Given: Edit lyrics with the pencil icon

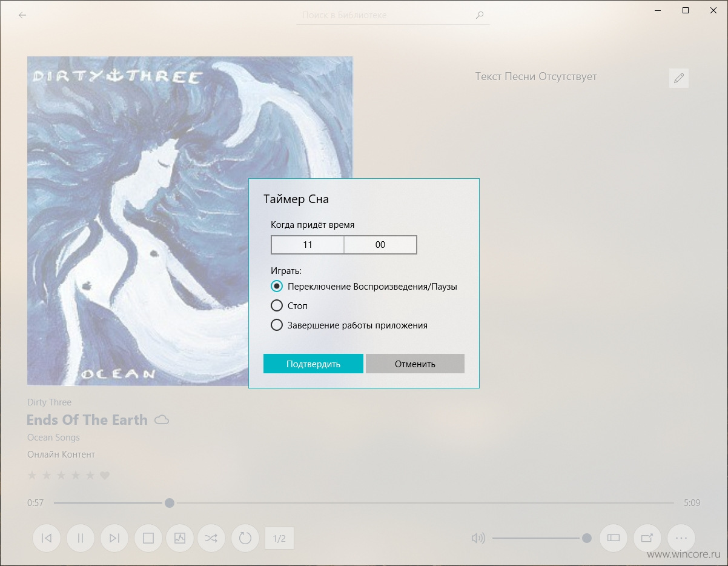Looking at the screenshot, I should 679,78.
